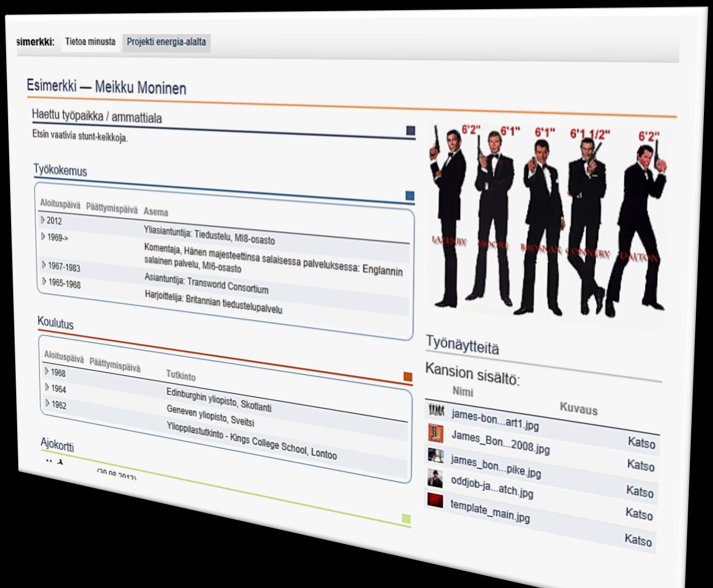The image size is (713, 588).
Task: Click 'Asiantuntija: Transworld Consortium' entry
Action: 206,283
